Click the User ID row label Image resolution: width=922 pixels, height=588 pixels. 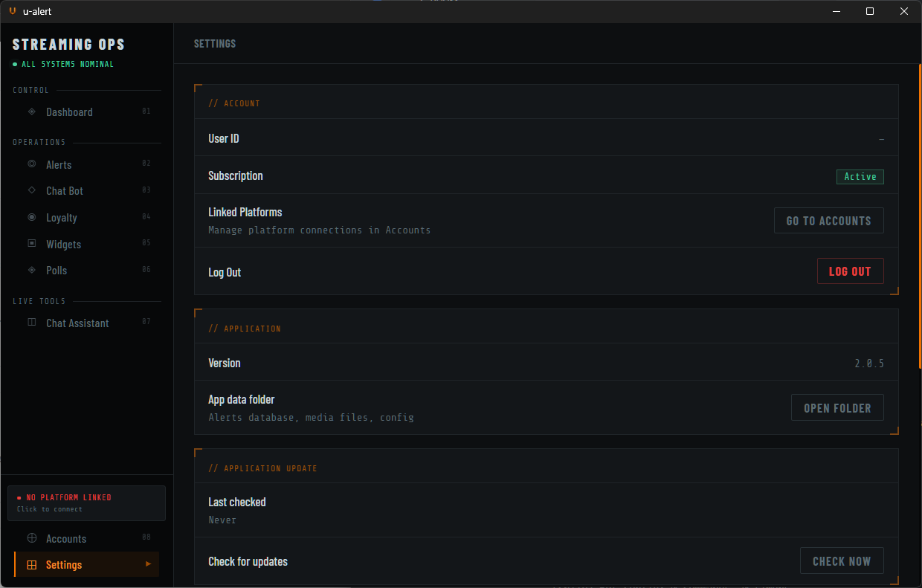(224, 138)
